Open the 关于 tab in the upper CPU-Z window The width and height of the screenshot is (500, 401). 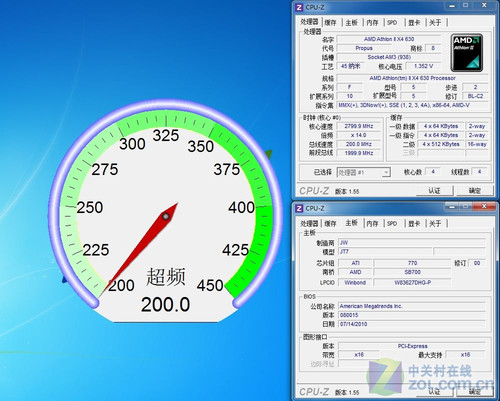coord(435,23)
